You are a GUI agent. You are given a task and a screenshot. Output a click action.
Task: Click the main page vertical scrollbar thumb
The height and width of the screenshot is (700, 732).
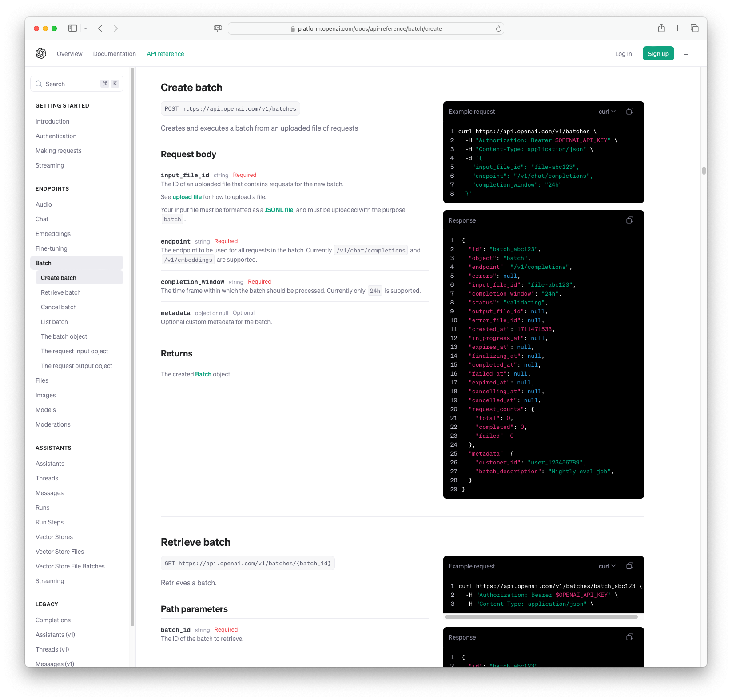pos(704,171)
